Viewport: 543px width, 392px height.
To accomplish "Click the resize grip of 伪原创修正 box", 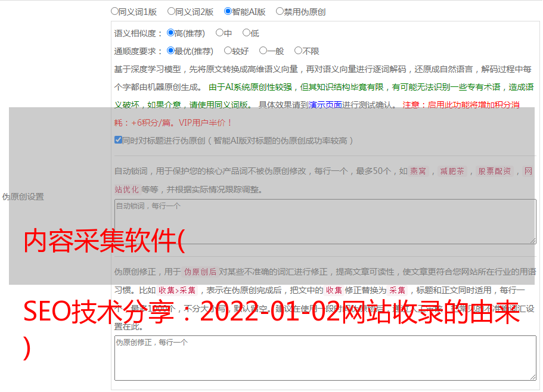I will click(533, 377).
